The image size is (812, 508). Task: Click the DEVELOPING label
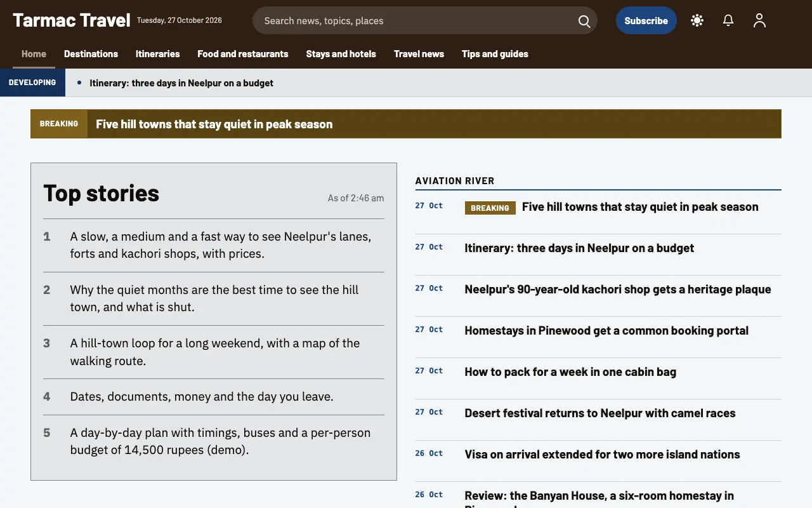coord(32,83)
